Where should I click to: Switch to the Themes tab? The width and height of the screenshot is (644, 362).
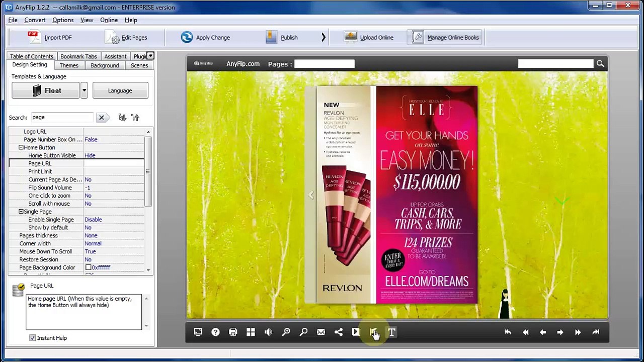[x=69, y=65]
